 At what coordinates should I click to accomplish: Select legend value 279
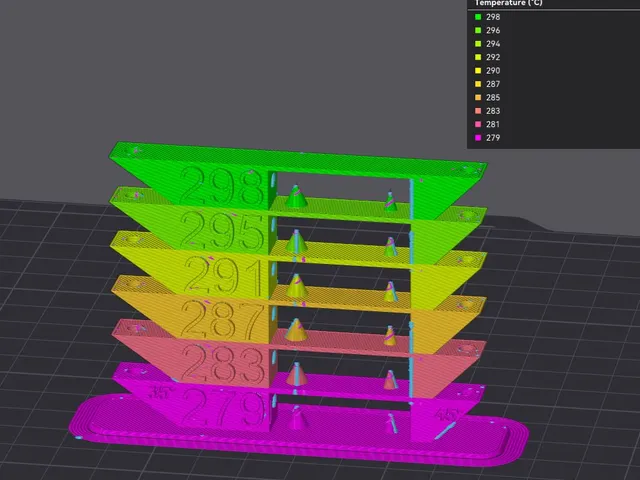tap(493, 138)
